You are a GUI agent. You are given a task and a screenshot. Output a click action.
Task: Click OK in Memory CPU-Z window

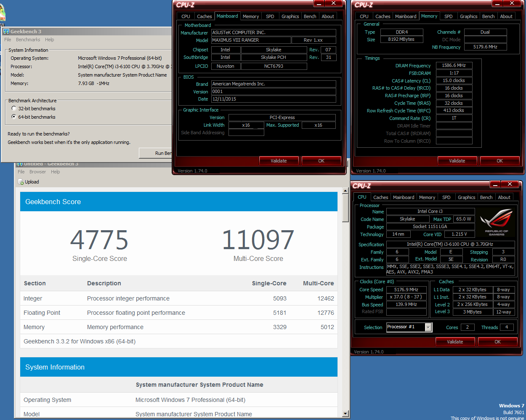500,161
